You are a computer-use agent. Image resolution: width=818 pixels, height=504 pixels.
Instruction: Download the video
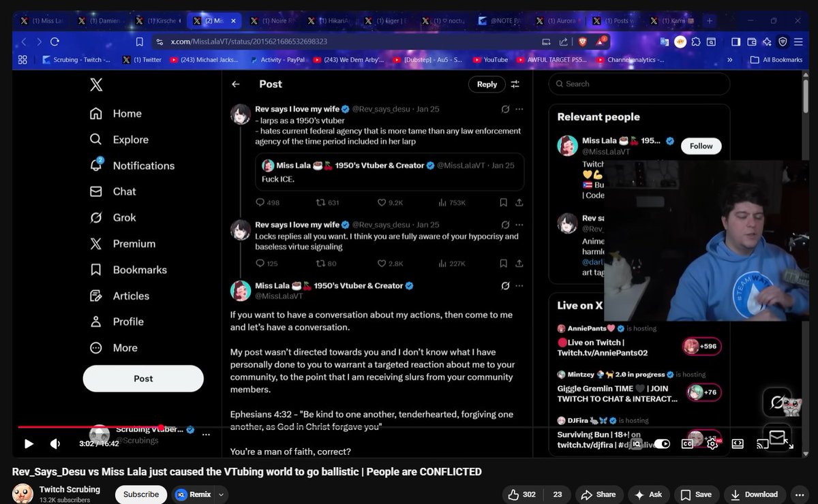click(754, 494)
